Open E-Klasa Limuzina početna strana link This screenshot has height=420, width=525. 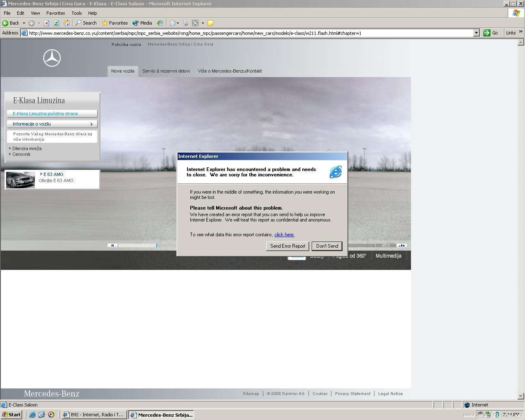(52, 114)
